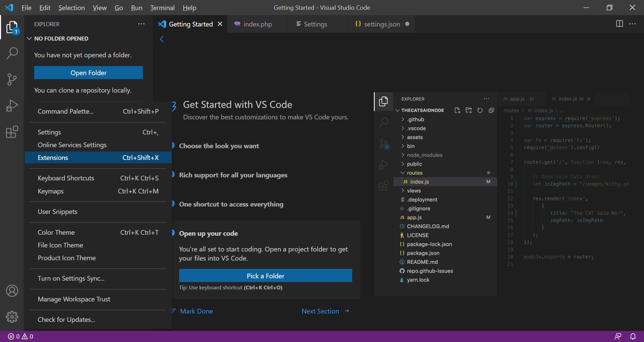This screenshot has width=644, height=342.
Task: Click the notifications bell in the status bar
Action: pyautogui.click(x=633, y=336)
